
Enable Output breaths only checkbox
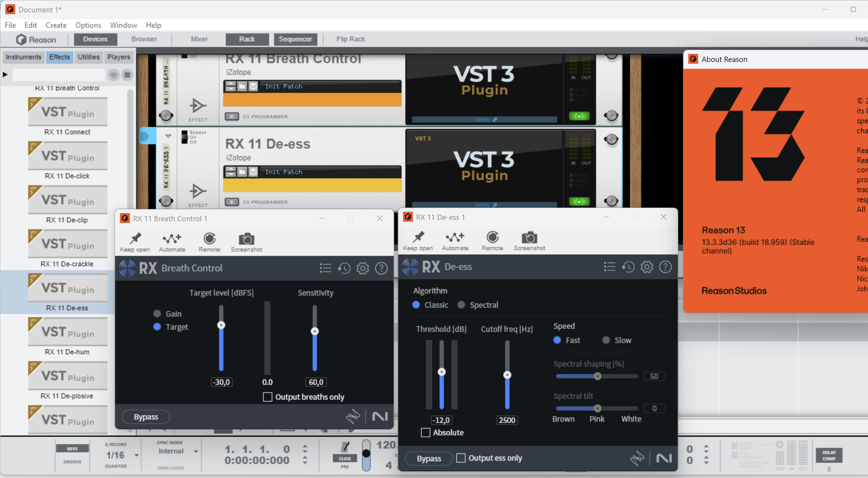coord(268,397)
